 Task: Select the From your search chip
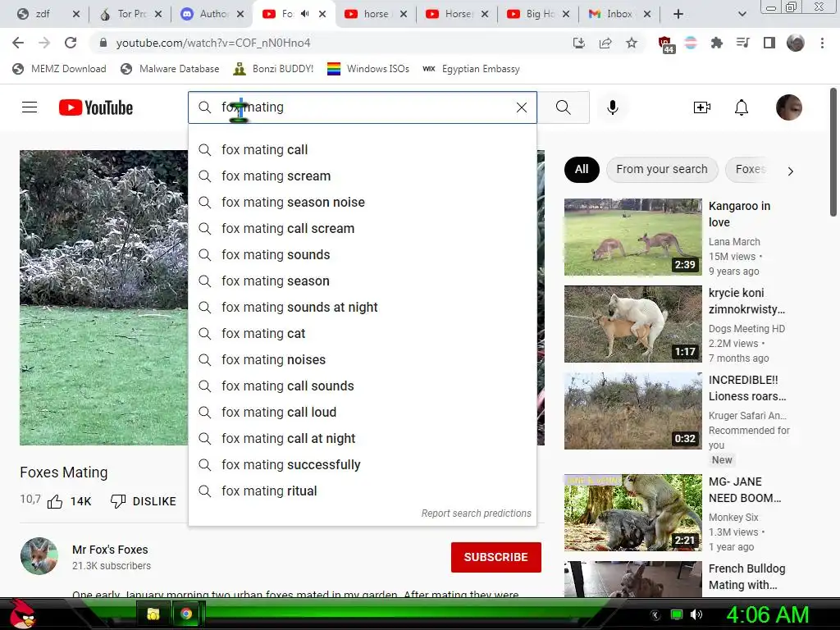click(662, 169)
